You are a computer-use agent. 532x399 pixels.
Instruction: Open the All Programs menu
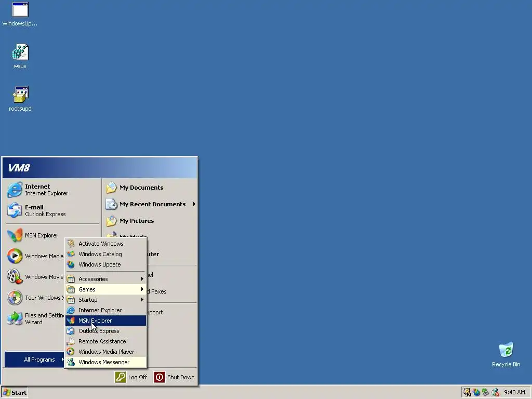(x=34, y=360)
